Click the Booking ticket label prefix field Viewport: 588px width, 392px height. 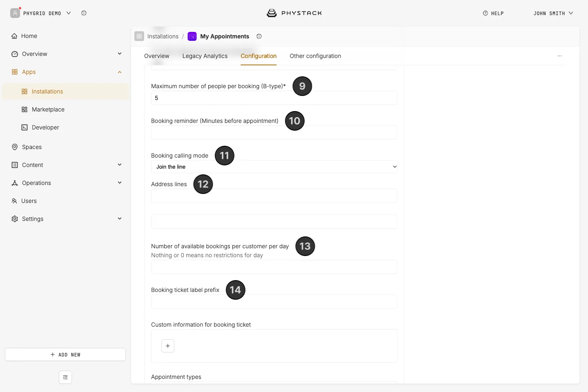tap(274, 302)
